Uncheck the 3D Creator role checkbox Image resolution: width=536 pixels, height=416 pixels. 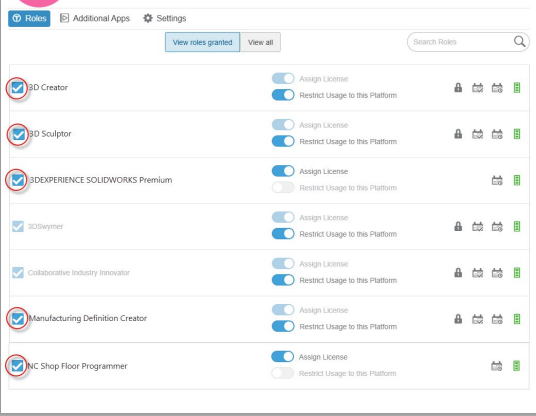pyautogui.click(x=17, y=88)
